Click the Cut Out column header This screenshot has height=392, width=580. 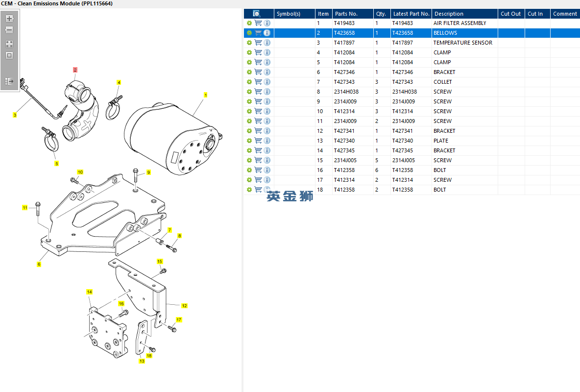pyautogui.click(x=511, y=14)
